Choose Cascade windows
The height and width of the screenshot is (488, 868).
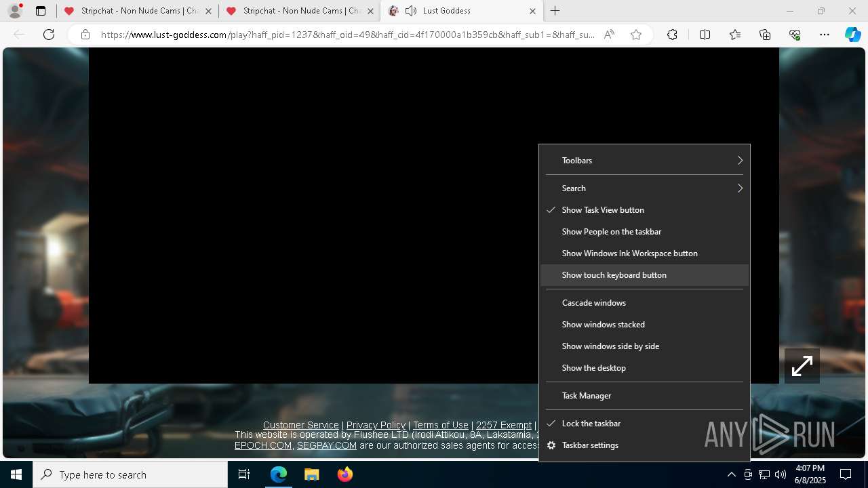point(644,303)
